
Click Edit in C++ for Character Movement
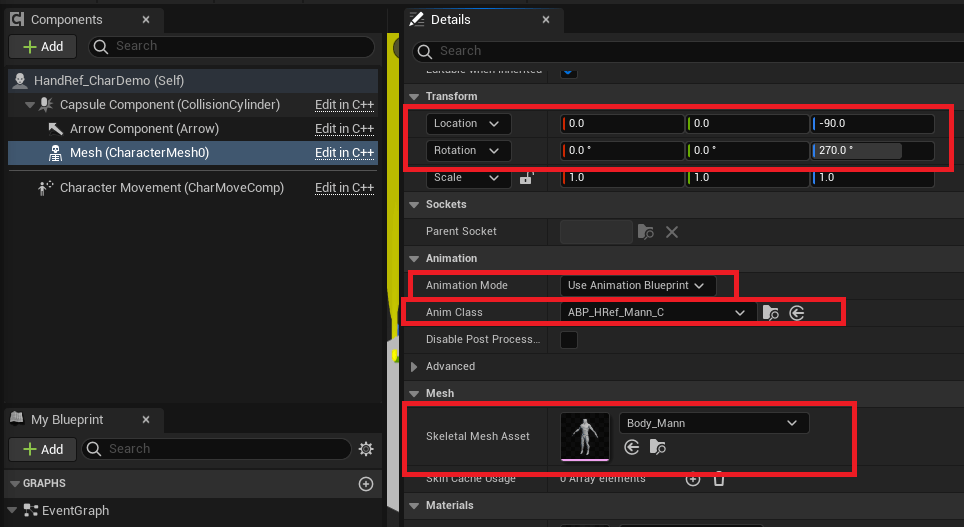344,188
